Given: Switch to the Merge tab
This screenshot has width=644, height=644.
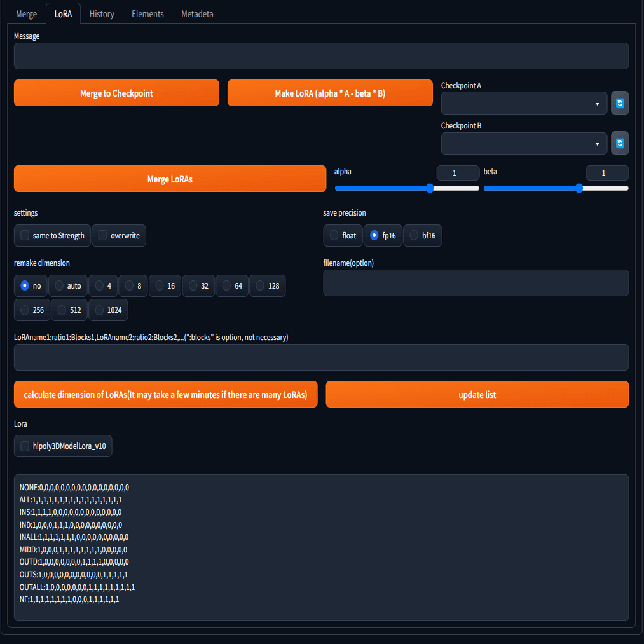Looking at the screenshot, I should 26,14.
